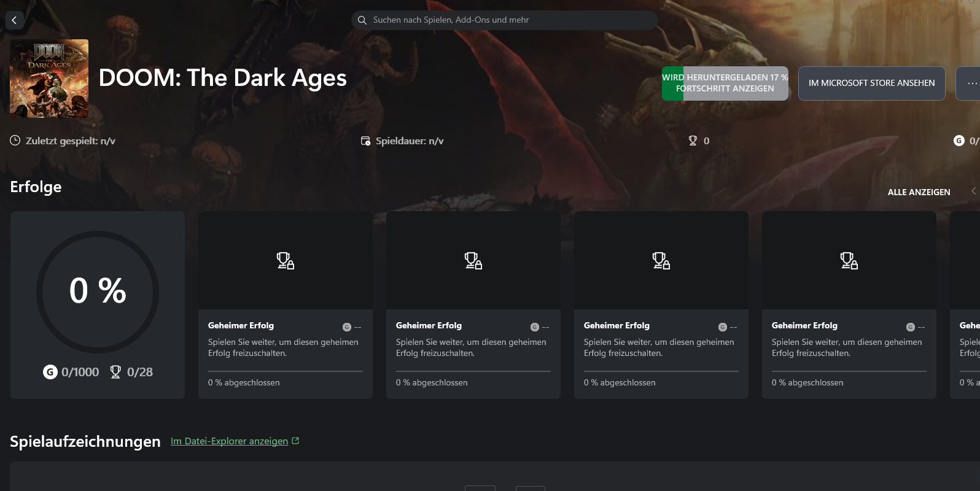Click the Gamerscore G icon in the stats row
Viewport: 980px width, 491px height.
959,141
